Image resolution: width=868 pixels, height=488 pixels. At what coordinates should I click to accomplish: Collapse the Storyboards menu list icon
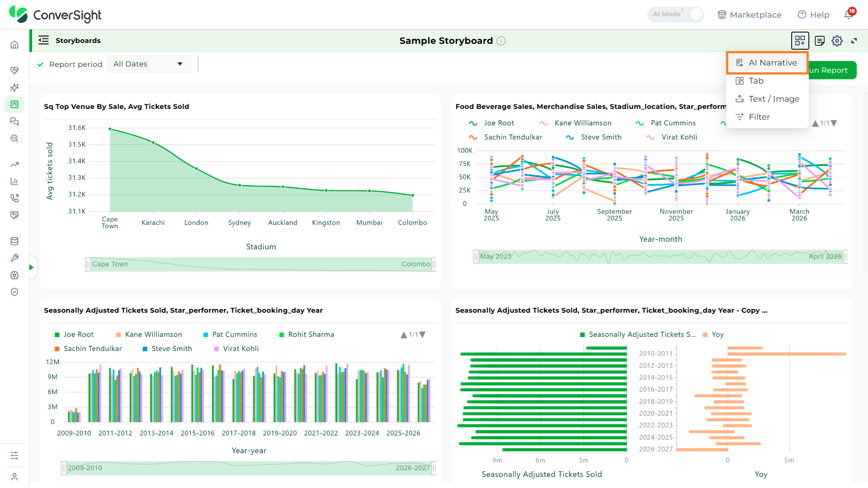tap(43, 40)
